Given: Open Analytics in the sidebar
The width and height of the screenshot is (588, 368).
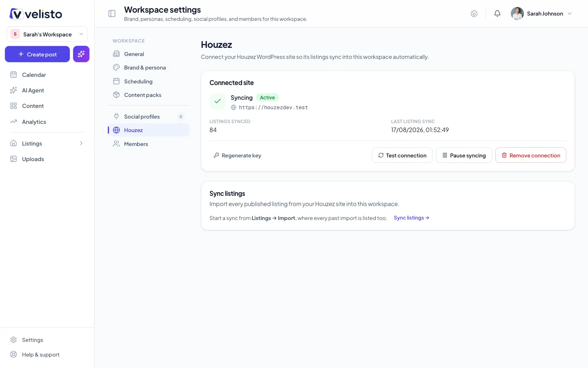Looking at the screenshot, I should 47,122.
